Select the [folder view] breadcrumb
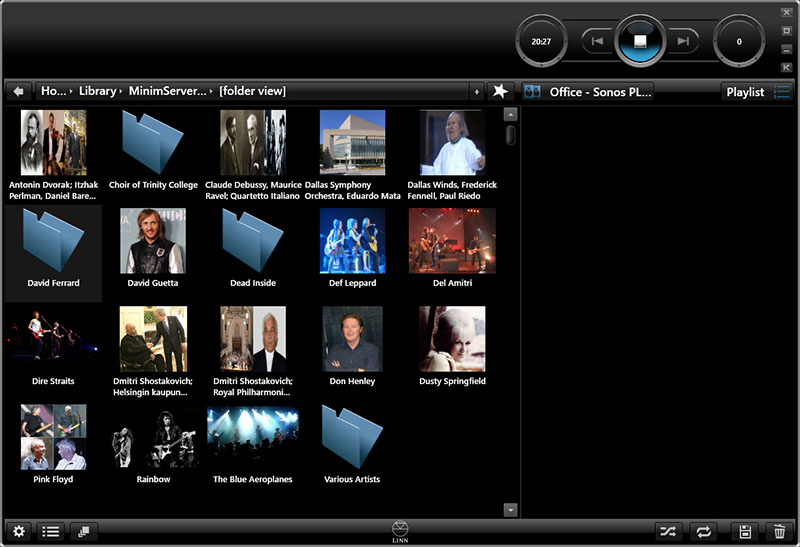 252,91
